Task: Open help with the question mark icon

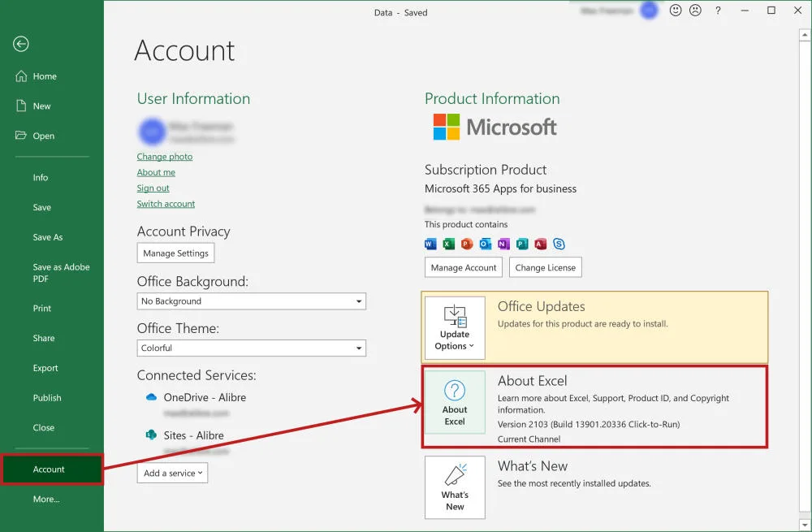Action: pyautogui.click(x=718, y=11)
